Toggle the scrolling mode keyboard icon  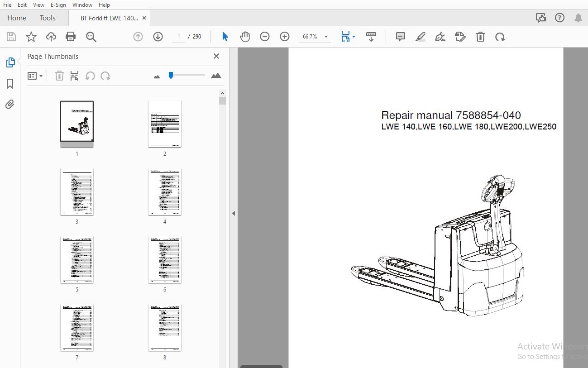(x=371, y=37)
